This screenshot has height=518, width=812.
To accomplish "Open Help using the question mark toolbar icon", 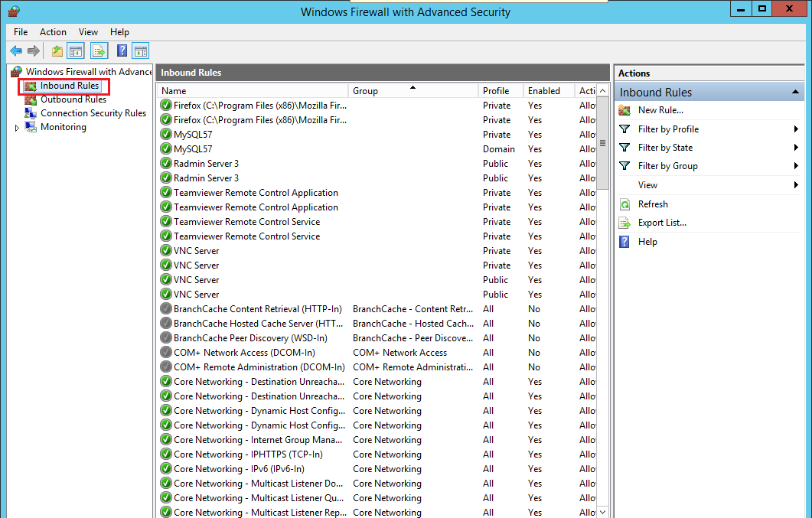I will (122, 50).
